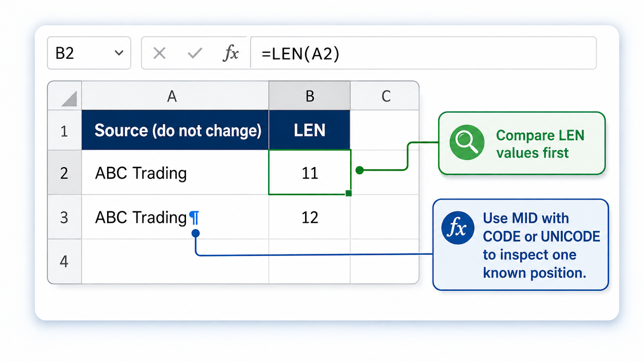Select row 3 header

pyautogui.click(x=65, y=217)
